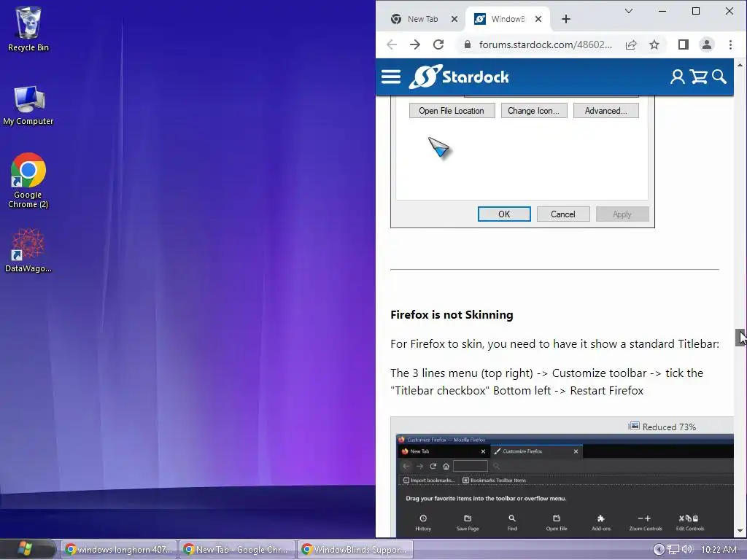Image resolution: width=747 pixels, height=560 pixels.
Task: Click the Advanced... button
Action: [x=605, y=111]
